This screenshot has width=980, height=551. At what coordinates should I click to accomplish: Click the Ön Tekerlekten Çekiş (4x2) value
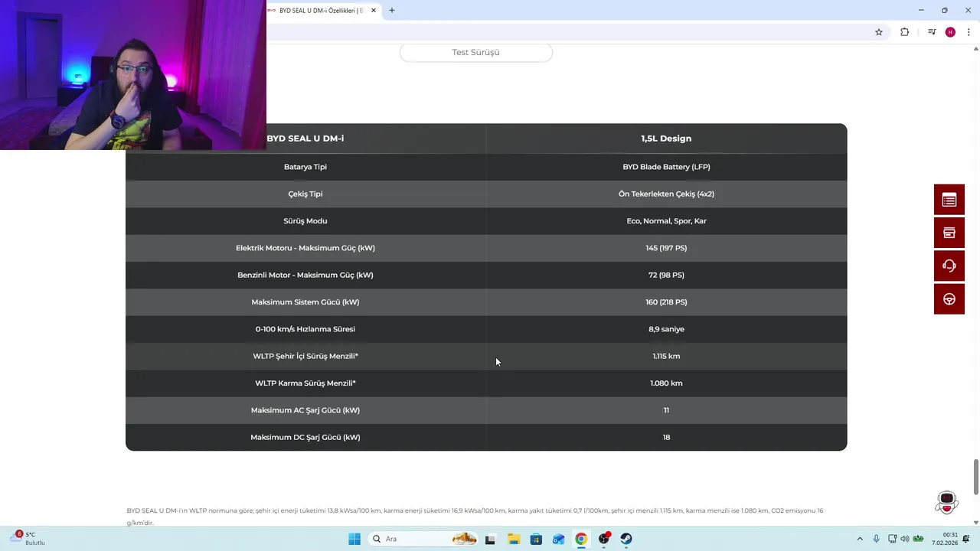(666, 194)
